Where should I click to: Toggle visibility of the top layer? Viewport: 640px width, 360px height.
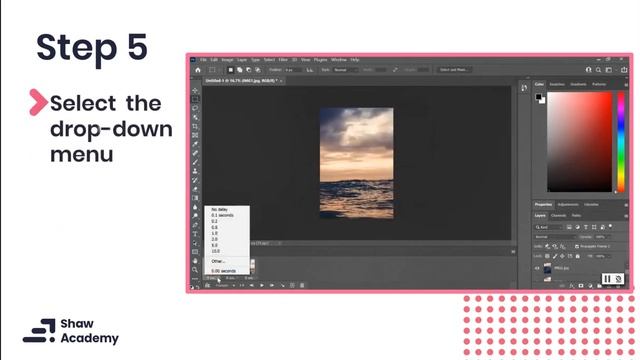(x=537, y=268)
